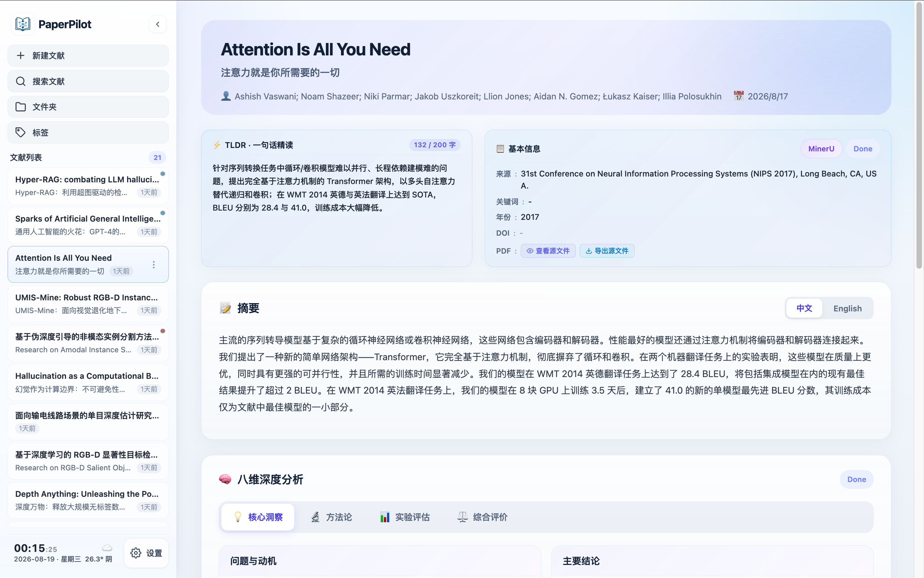The image size is (924, 578).
Task: Click the 21 count badge in 文献列表
Action: [x=157, y=158]
